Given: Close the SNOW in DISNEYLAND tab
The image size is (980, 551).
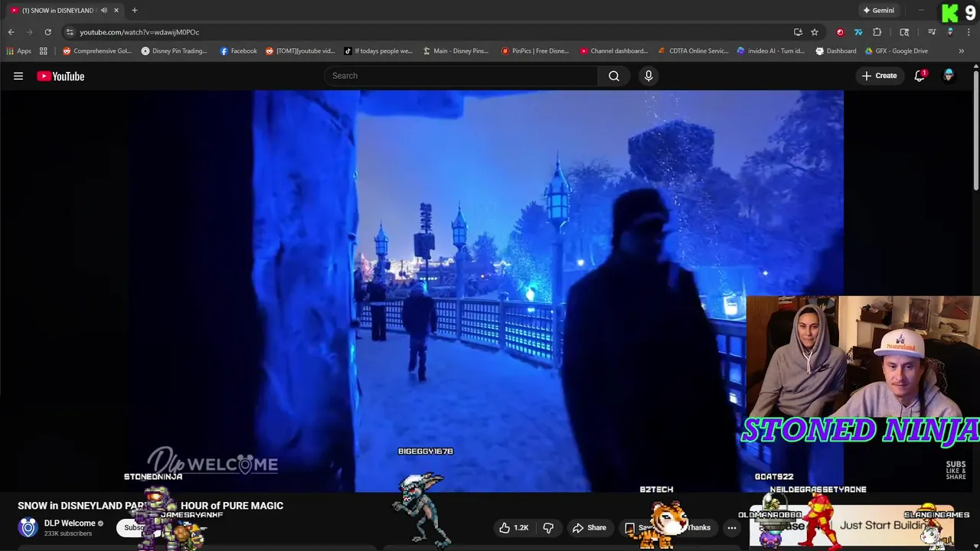Looking at the screenshot, I should (x=116, y=11).
